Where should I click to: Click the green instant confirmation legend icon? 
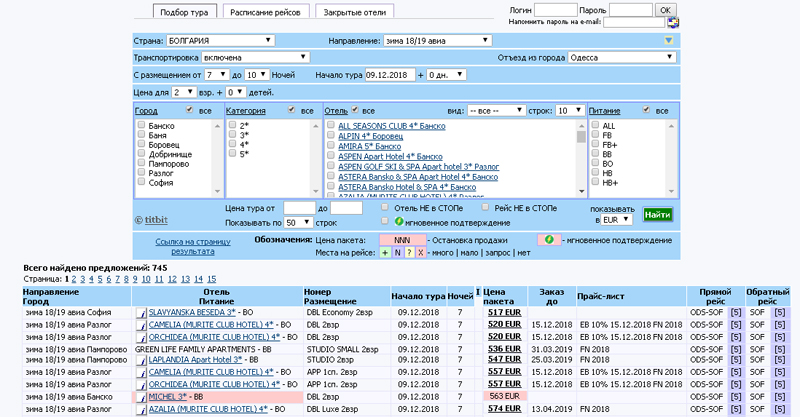coord(547,241)
